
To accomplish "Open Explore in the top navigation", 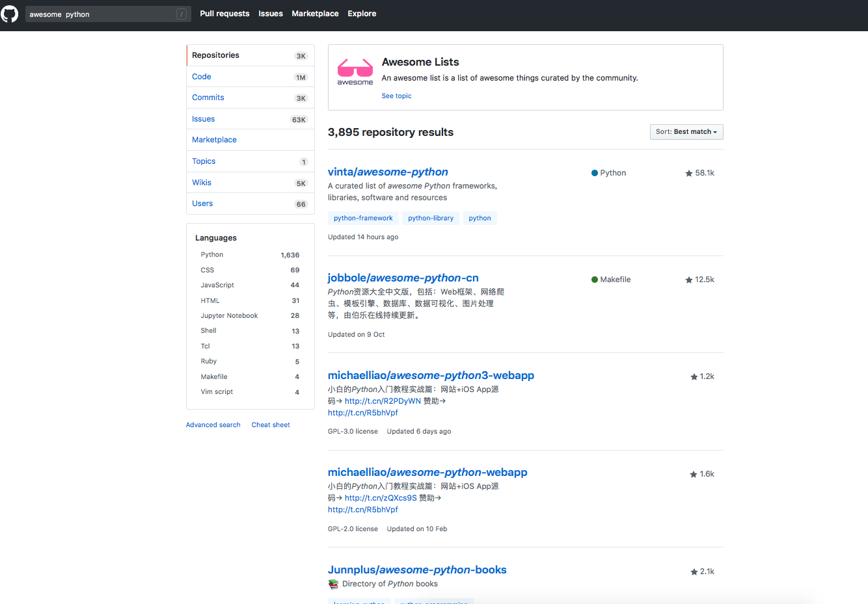I will pos(362,14).
